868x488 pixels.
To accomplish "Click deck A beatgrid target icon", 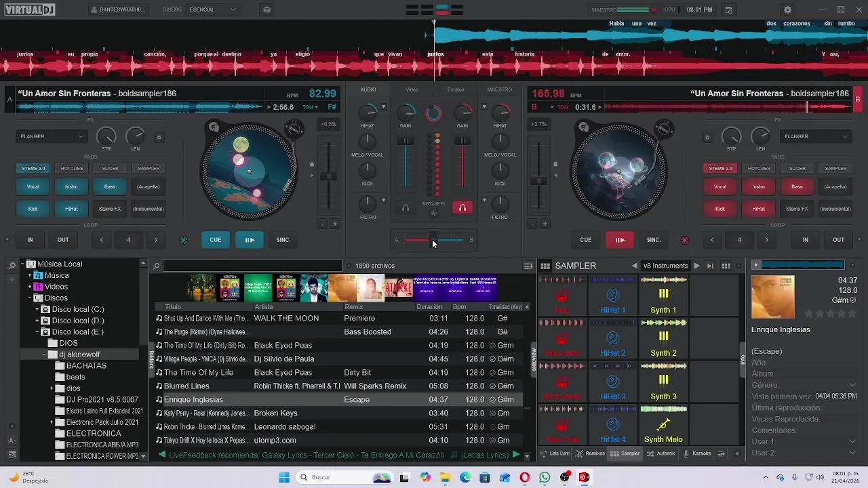I will 183,240.
